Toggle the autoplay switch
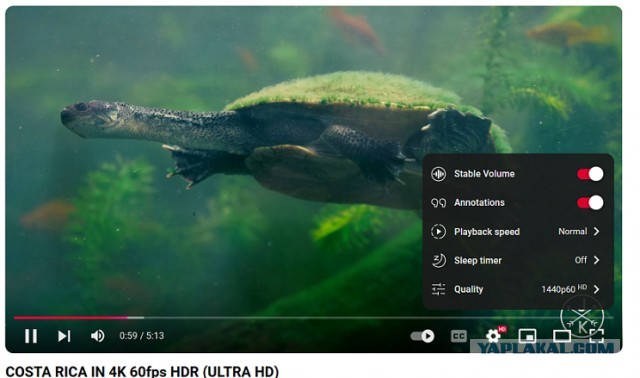This screenshot has width=640, height=378. tap(422, 336)
